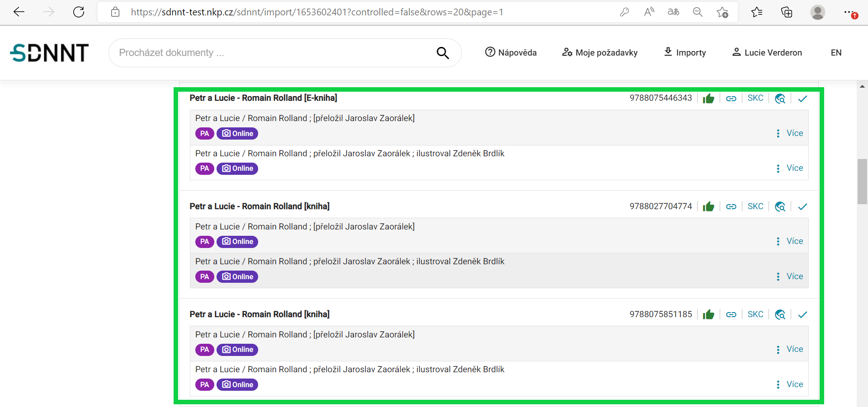Viewport: 868px width, 407px height.
Task: Click page vertical scrollbar thumb
Action: (x=862, y=182)
